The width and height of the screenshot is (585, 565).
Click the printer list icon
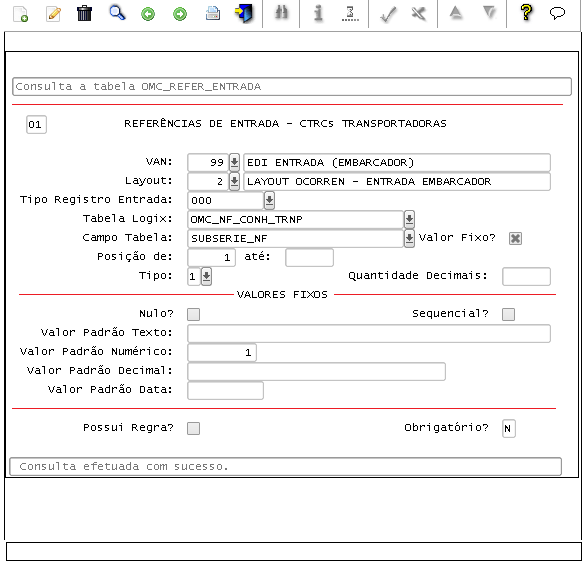[213, 13]
